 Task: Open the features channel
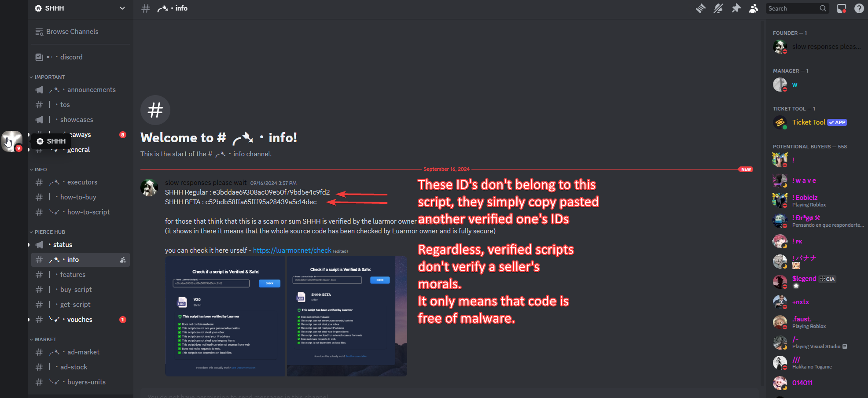point(80,275)
